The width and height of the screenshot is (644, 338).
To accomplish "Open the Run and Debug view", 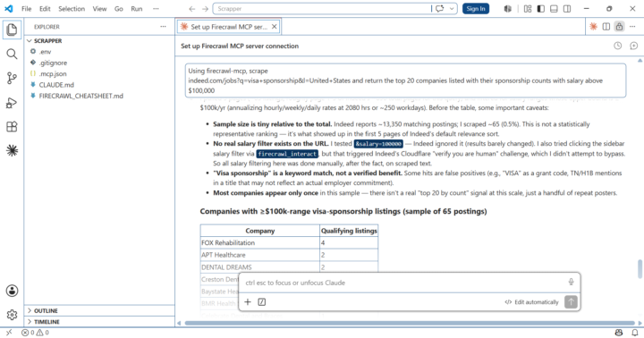I will tap(12, 102).
